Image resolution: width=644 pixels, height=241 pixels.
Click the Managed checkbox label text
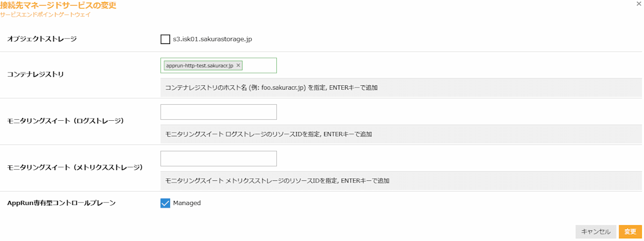187,203
